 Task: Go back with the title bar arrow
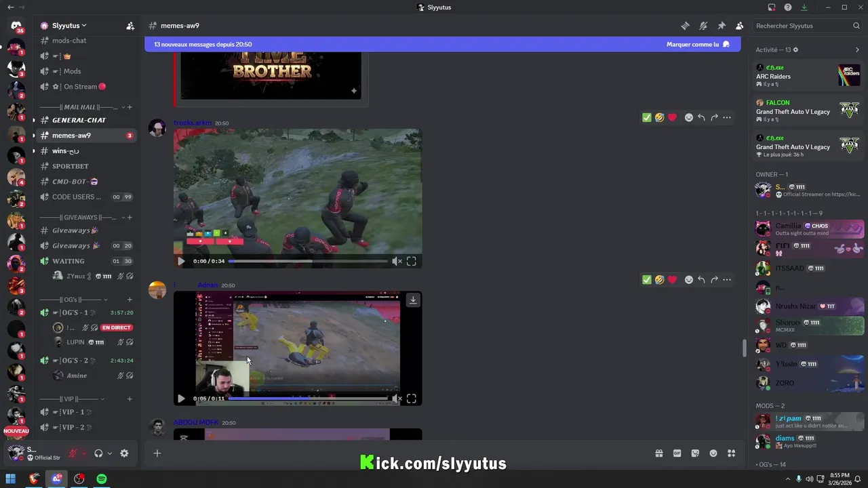[10, 7]
